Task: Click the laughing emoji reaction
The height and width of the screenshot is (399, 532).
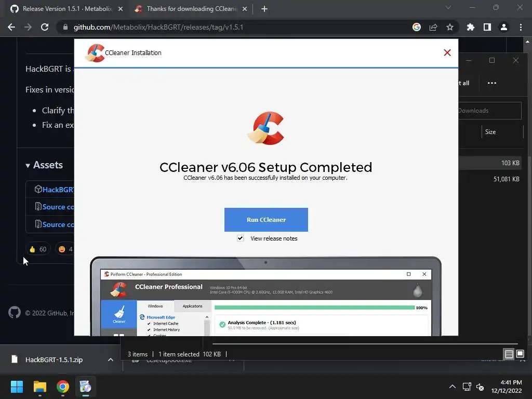Action: pyautogui.click(x=65, y=249)
